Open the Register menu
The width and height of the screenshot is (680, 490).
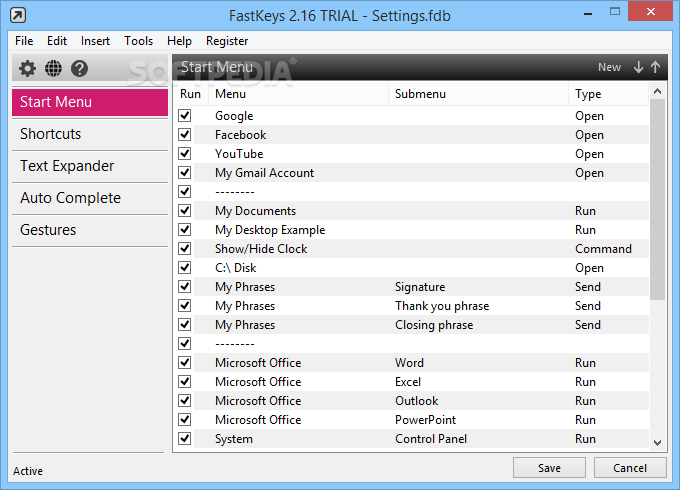[227, 41]
